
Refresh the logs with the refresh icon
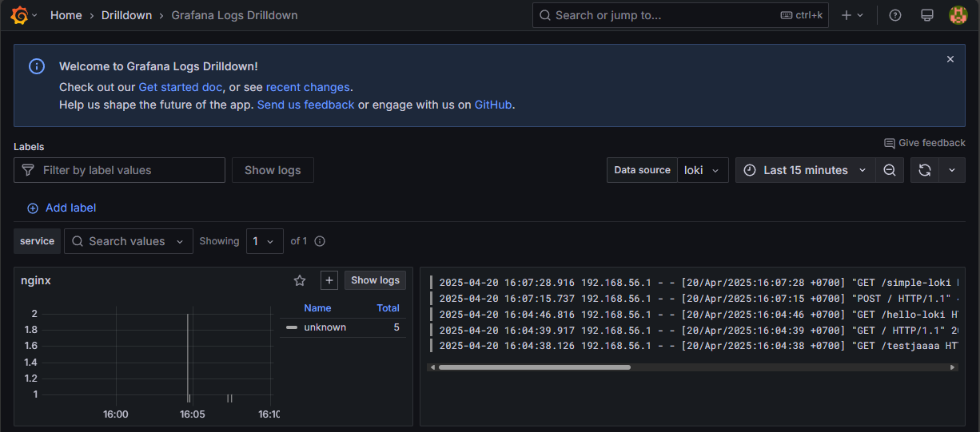(925, 170)
